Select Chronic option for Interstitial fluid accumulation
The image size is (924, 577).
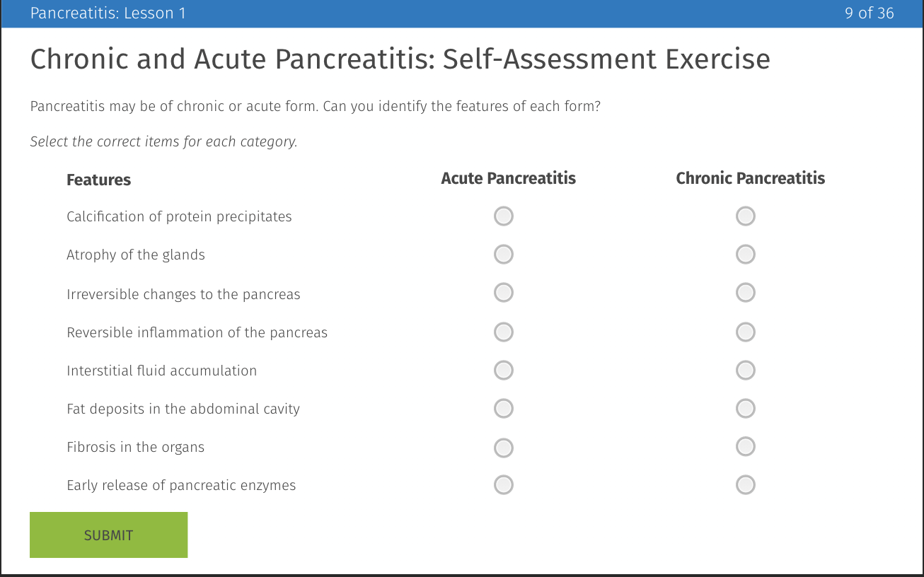point(745,370)
